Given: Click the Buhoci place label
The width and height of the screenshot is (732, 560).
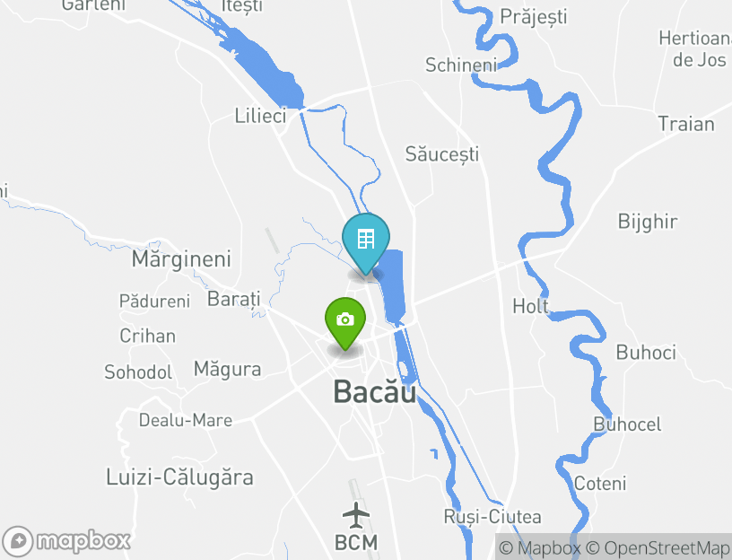Looking at the screenshot, I should coord(646,353).
